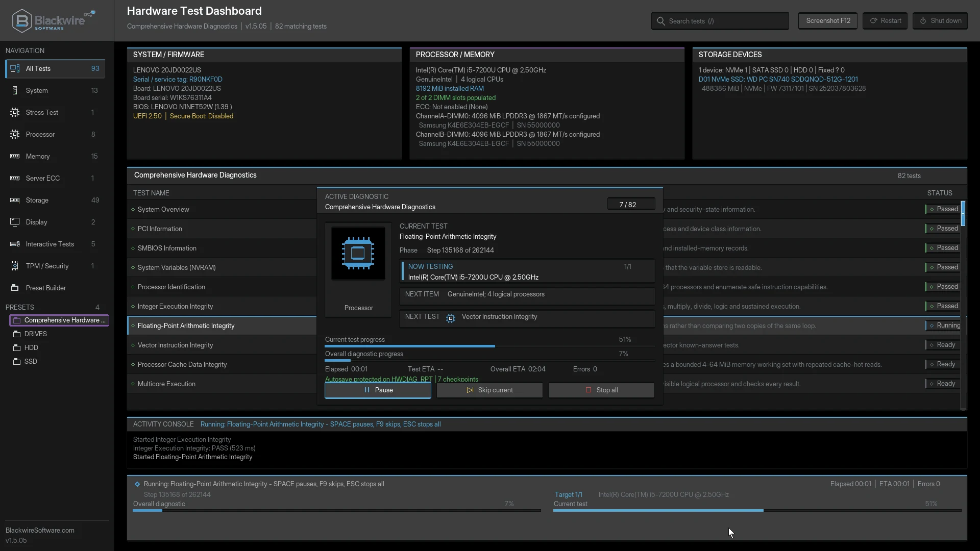Focus the Search tests field
The height and width of the screenshot is (551, 980).
(x=720, y=21)
